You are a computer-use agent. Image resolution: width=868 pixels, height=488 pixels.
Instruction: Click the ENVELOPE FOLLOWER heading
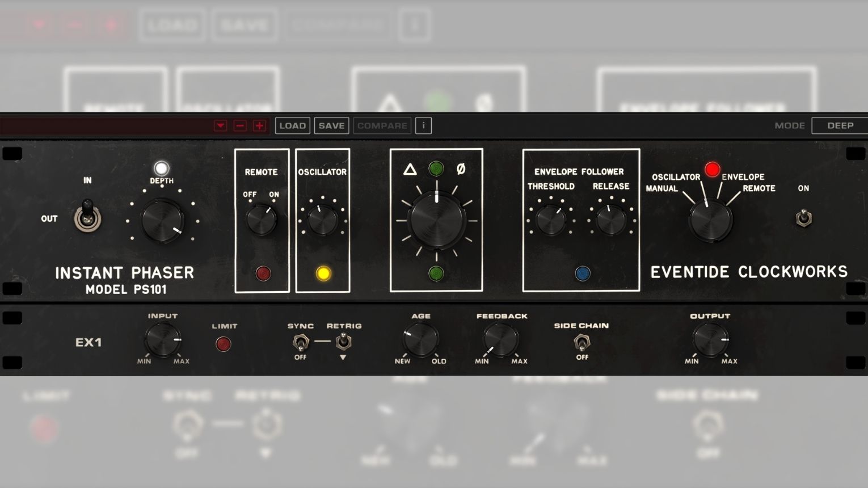579,171
